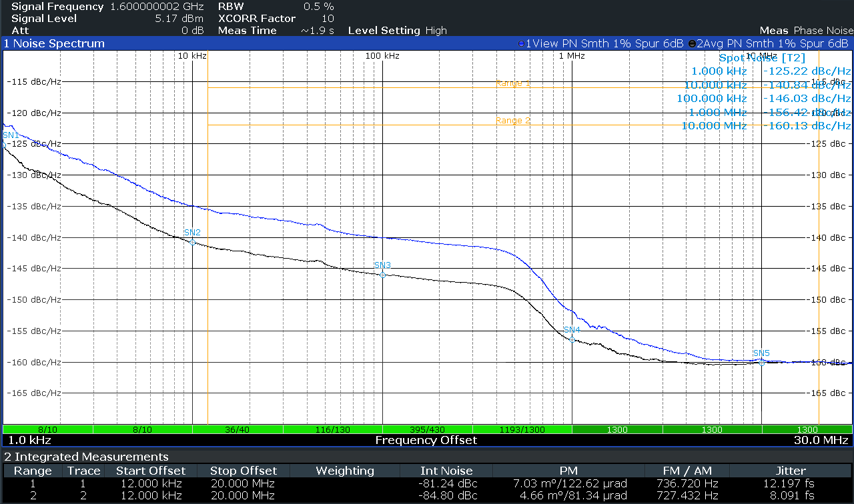Click the SN1 spot noise marker
Viewport: 854px width, 504px height.
click(x=4, y=144)
